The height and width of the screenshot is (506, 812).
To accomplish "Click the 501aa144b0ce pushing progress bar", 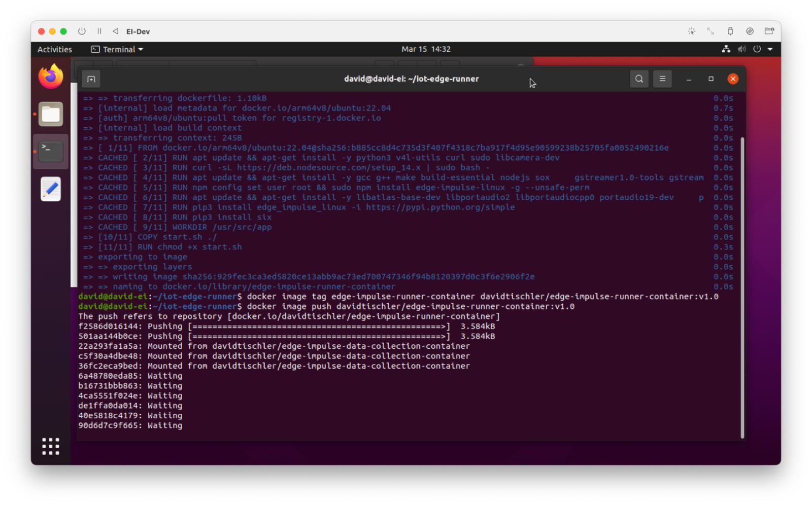I will (x=319, y=337).
